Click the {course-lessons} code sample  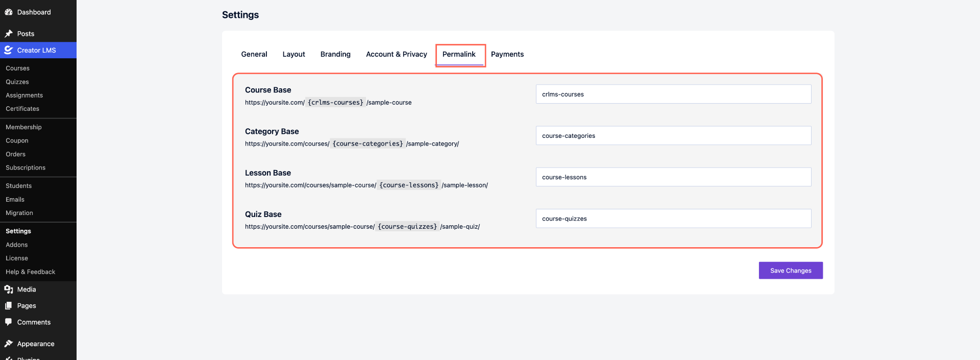(409, 185)
